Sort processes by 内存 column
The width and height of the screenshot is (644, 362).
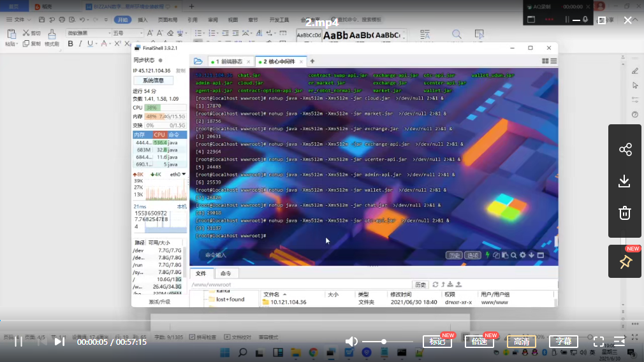click(140, 134)
